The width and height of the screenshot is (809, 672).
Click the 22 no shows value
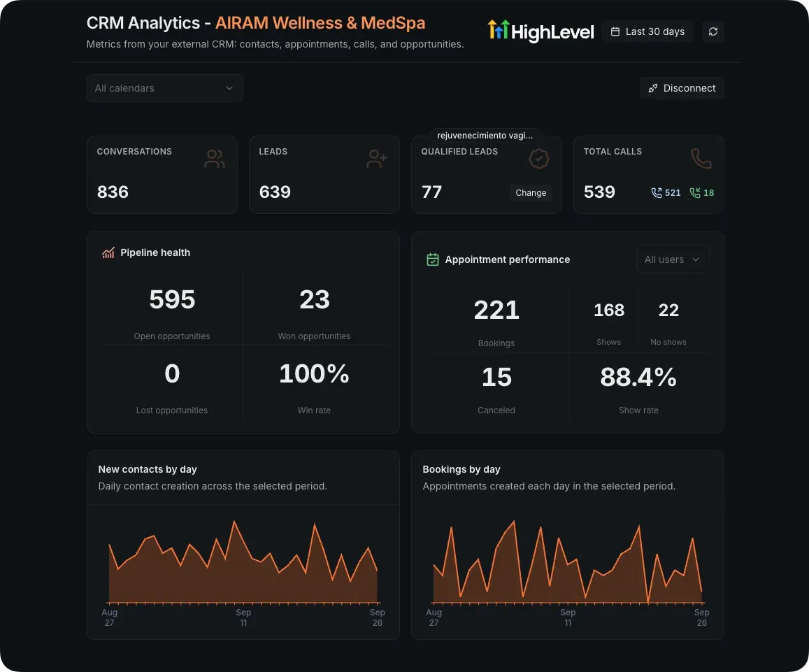tap(668, 310)
